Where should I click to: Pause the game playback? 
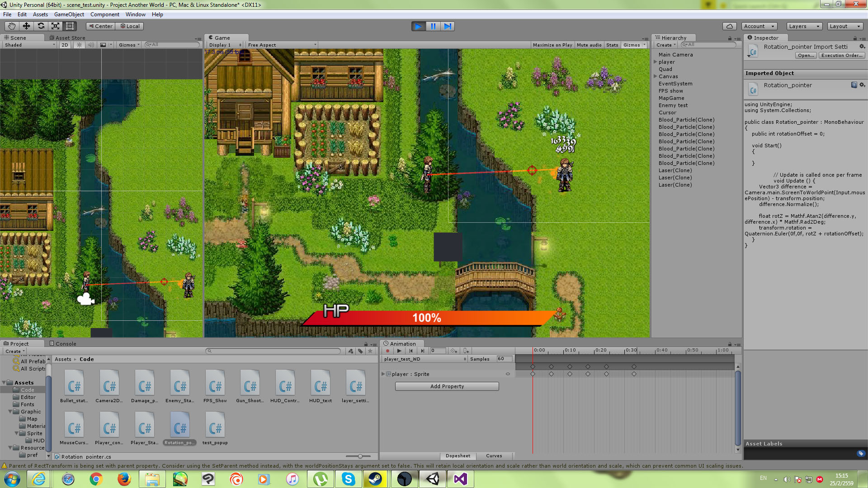point(433,26)
